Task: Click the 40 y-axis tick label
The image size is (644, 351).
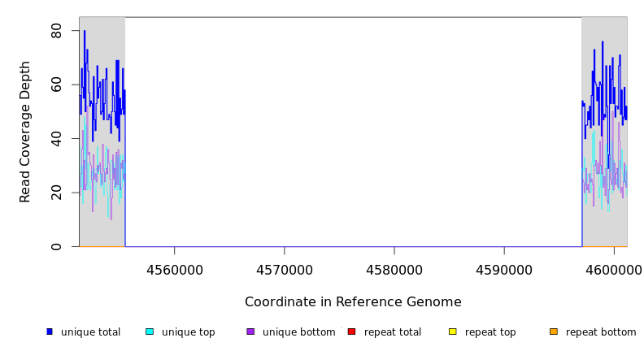Action: coord(56,139)
